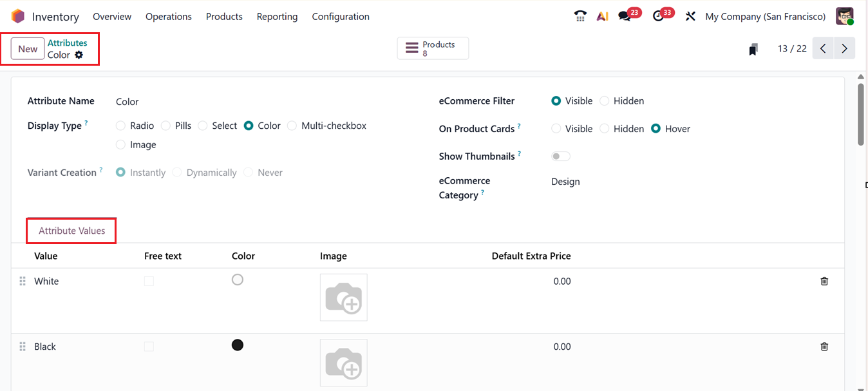
Task: Delete the White attribute value via trash icon
Action: pos(824,281)
